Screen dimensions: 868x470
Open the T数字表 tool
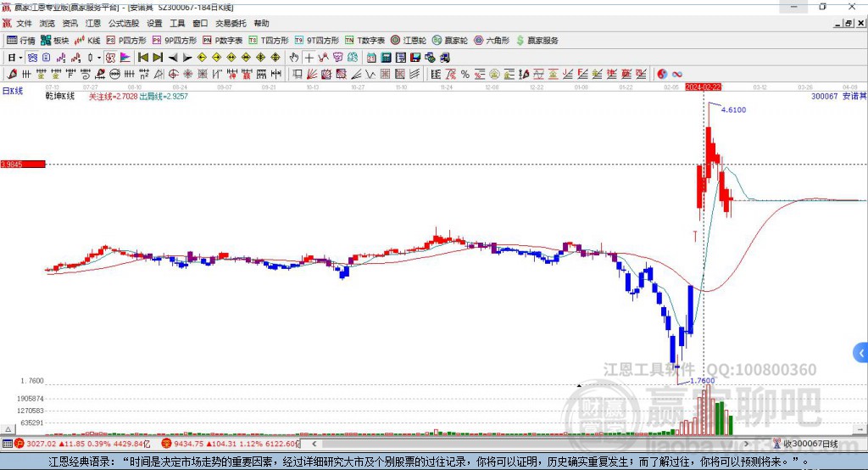tap(364, 41)
